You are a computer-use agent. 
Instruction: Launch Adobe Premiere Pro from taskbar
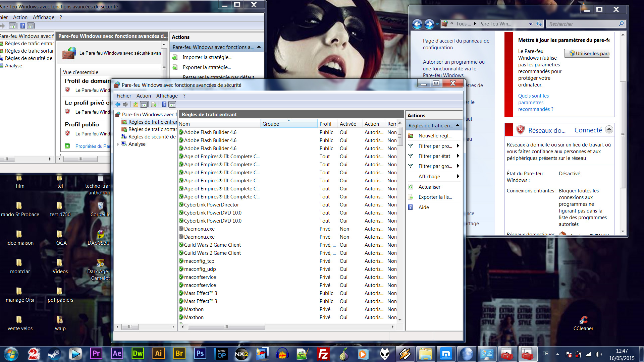[96, 354]
